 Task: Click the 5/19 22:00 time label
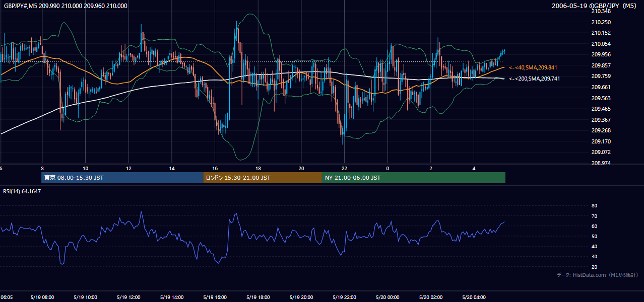(x=345, y=297)
